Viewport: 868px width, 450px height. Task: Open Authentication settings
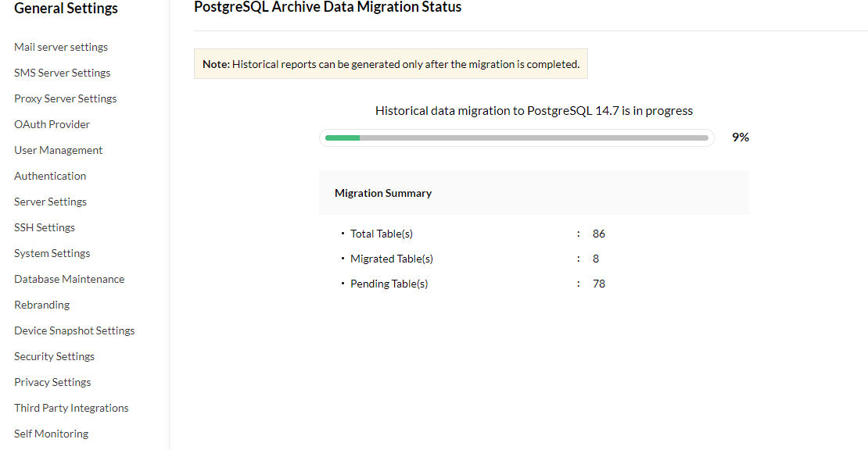50,176
